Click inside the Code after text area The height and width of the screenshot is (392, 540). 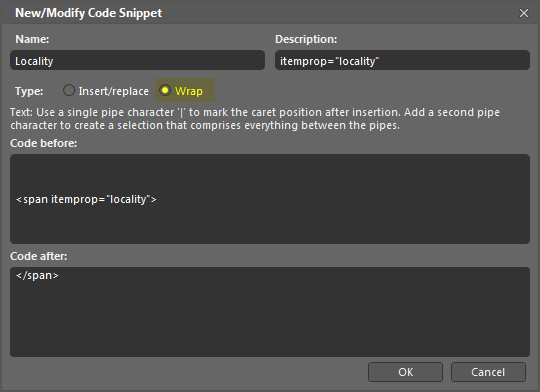(x=270, y=312)
